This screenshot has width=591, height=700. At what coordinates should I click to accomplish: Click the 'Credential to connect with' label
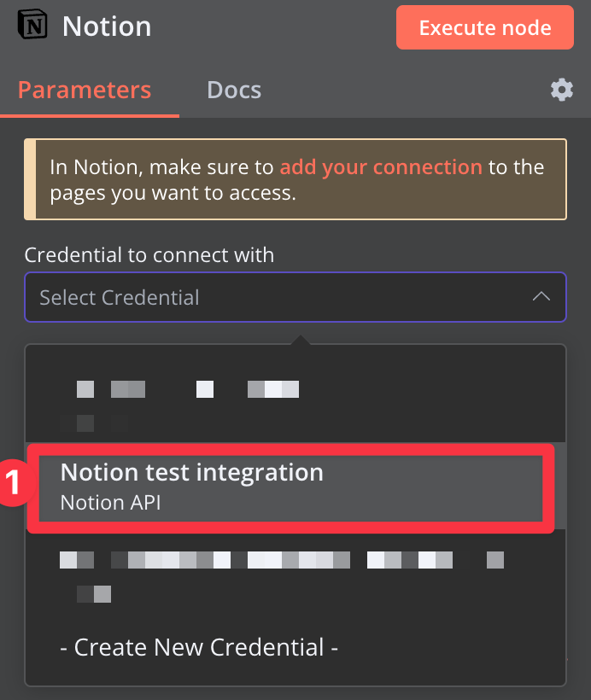[149, 254]
